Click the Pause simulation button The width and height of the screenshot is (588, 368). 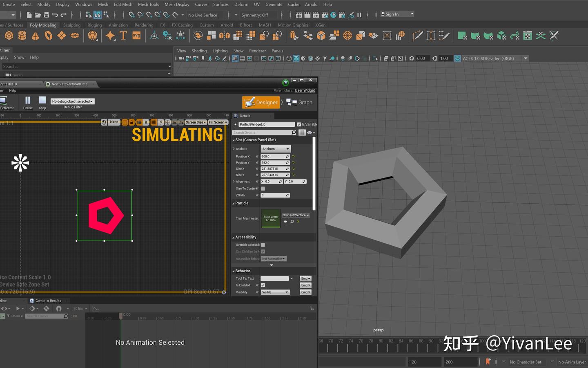[x=28, y=101]
